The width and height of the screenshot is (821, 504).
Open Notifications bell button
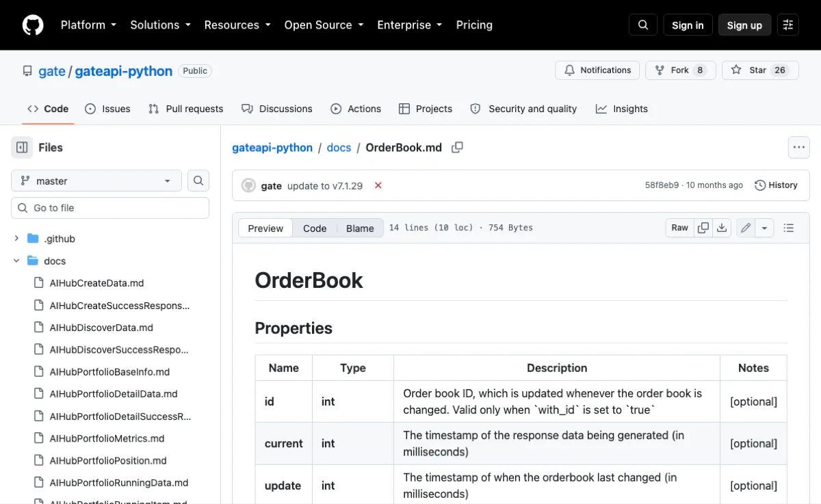pos(598,70)
